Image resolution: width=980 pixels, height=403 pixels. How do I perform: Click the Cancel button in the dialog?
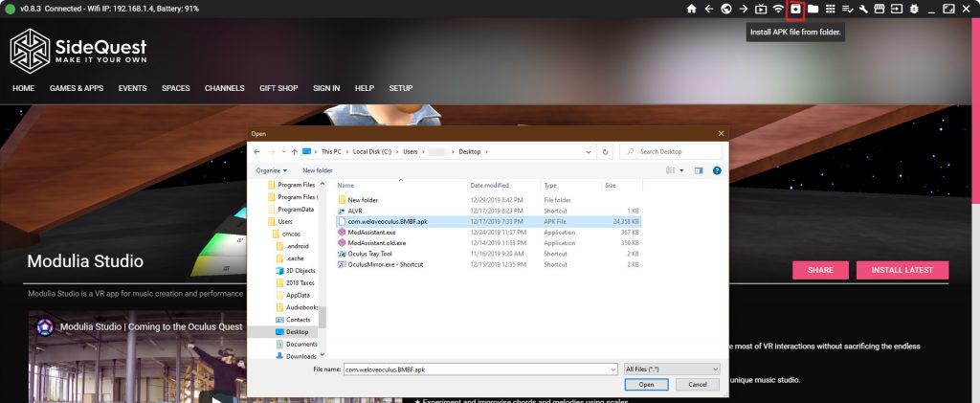click(x=697, y=384)
